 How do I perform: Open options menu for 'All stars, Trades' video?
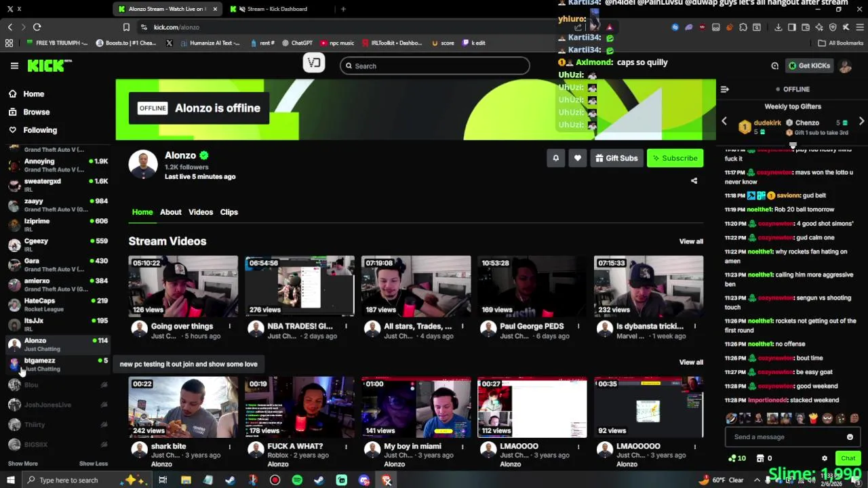click(462, 327)
